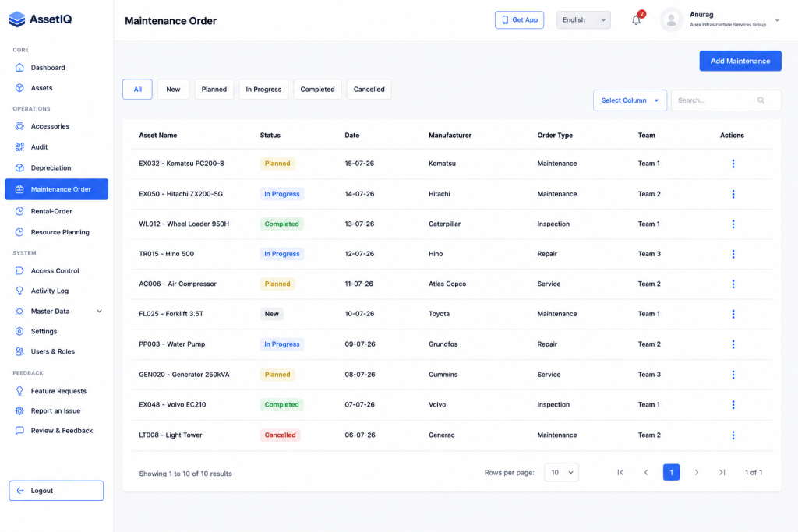Open Review & Feedback
This screenshot has width=798, height=532.
pos(62,431)
